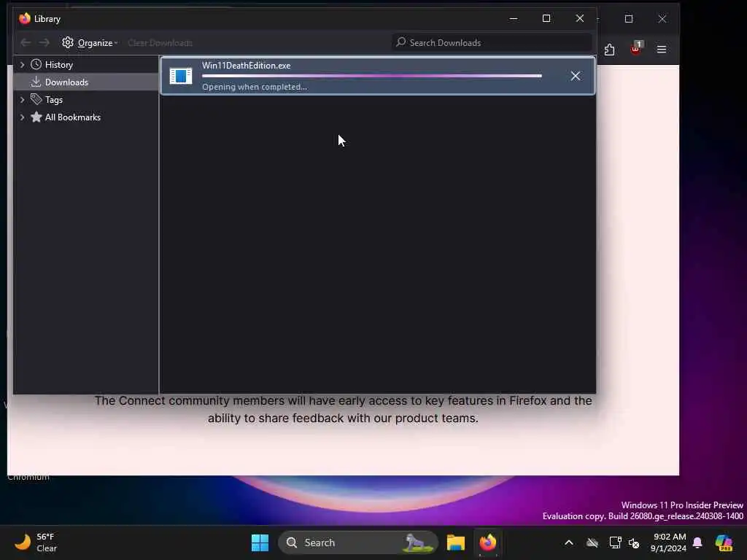Click the Library back arrow

pos(26,43)
